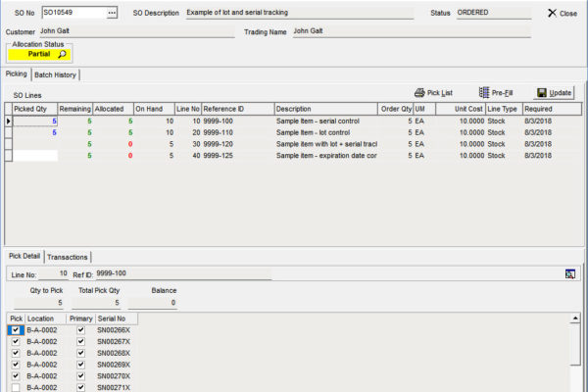This screenshot has height=392, width=588.
Task: Toggle Primary checkbox for serial SN00266X
Action: tap(80, 330)
